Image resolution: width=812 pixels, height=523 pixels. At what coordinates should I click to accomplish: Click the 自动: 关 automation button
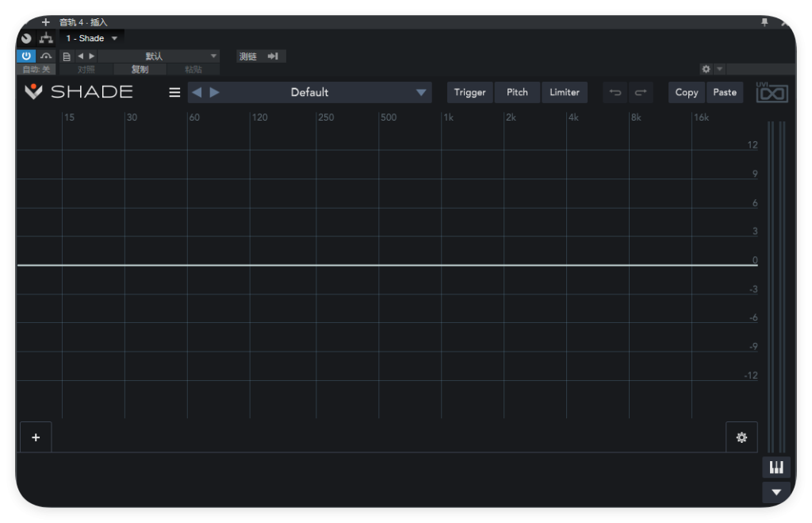[x=36, y=70]
